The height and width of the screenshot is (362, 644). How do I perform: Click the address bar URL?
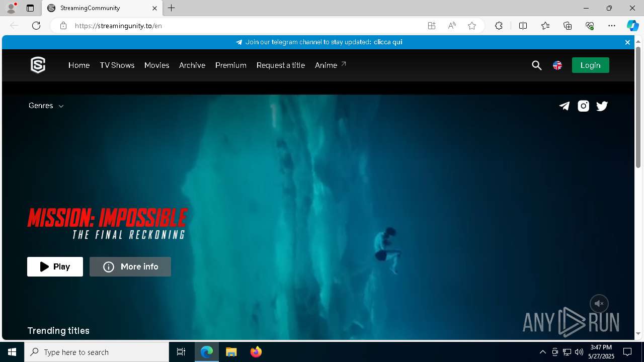[x=118, y=26]
